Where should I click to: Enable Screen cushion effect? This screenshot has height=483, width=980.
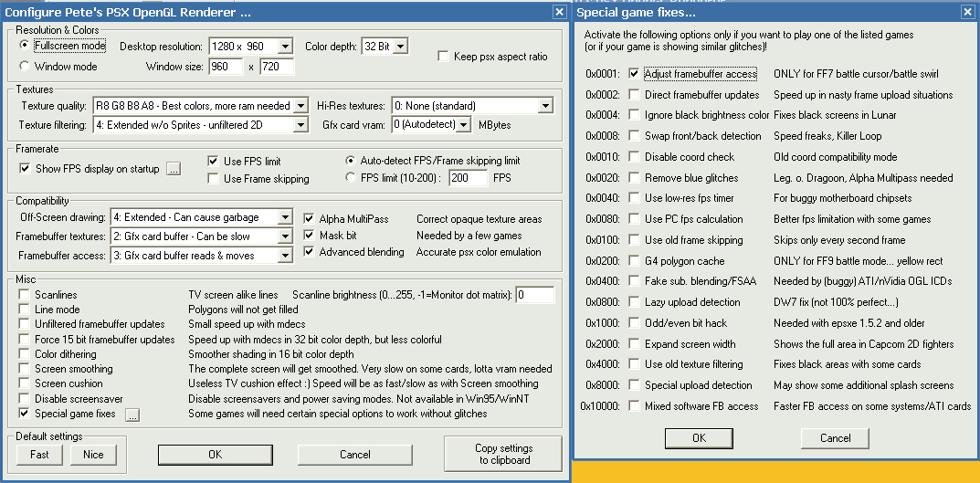pos(25,383)
